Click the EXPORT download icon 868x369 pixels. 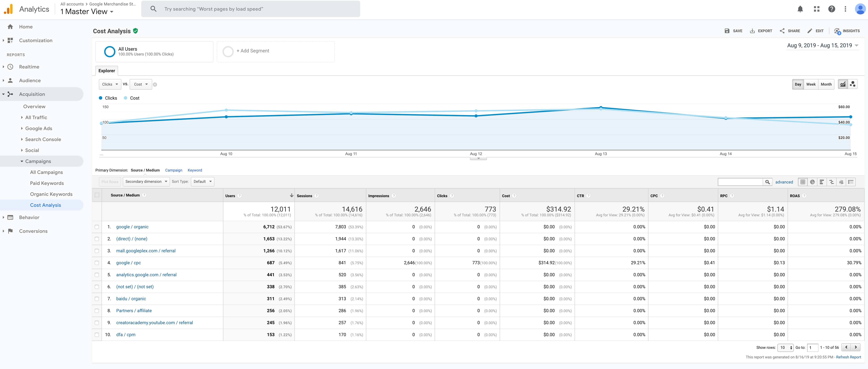tap(752, 31)
